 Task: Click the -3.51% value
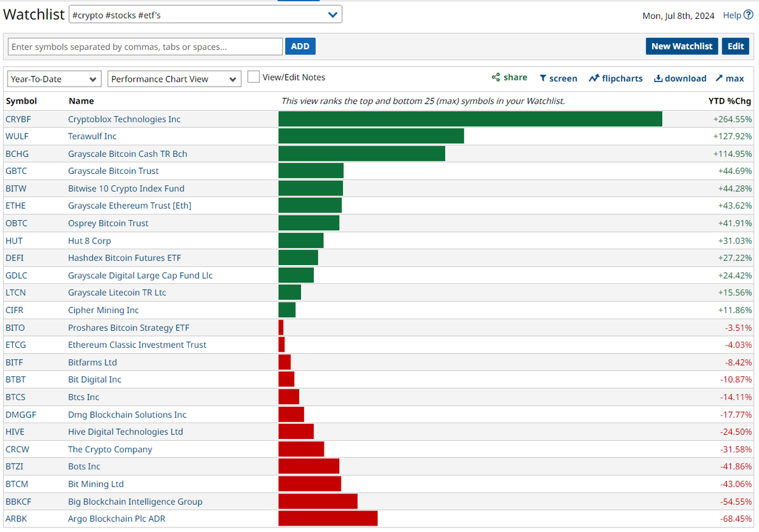pos(738,328)
